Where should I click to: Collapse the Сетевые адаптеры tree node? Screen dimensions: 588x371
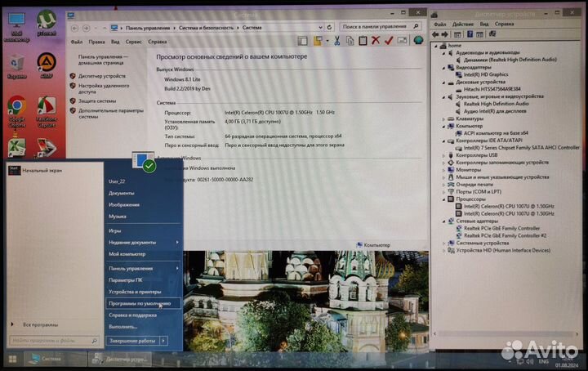tap(443, 221)
